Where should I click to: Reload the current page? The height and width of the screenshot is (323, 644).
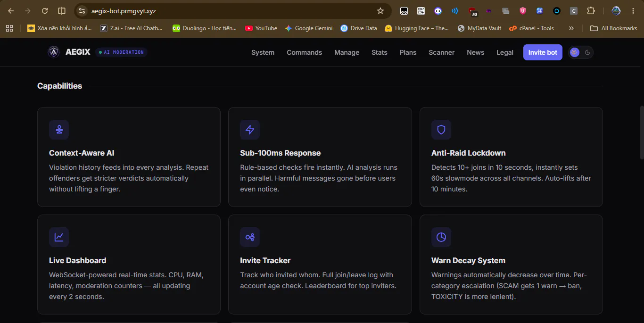[45, 11]
